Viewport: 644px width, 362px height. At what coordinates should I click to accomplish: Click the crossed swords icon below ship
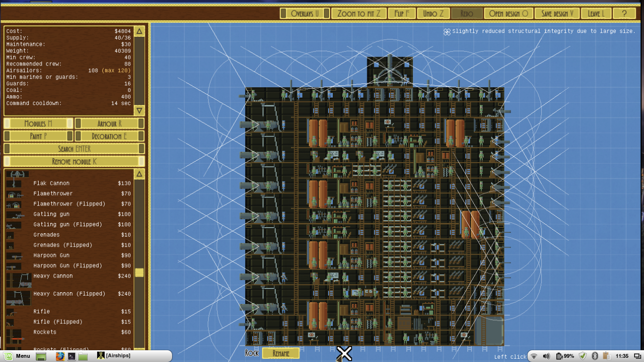(344, 354)
